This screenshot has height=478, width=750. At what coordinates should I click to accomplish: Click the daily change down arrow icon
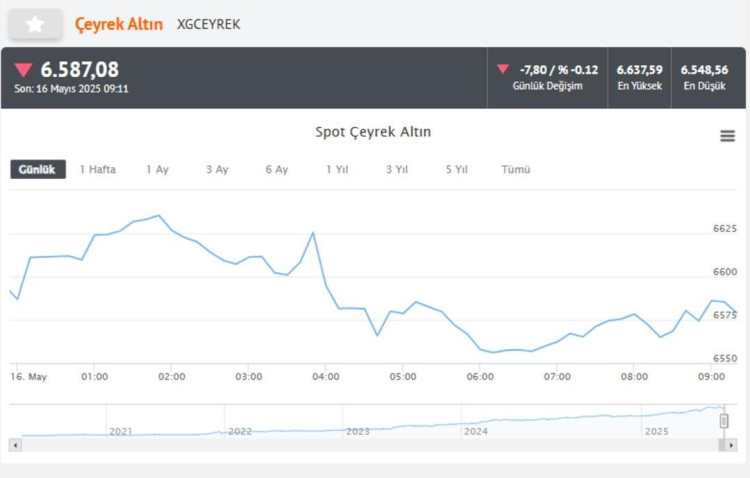[503, 69]
